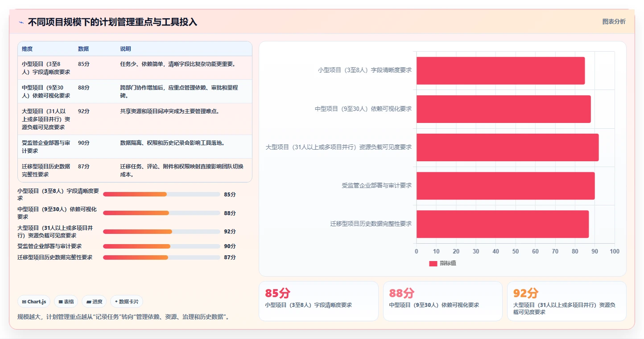The height and width of the screenshot is (339, 644).
Task: Click the x-axis tick label 100
Action: [615, 251]
